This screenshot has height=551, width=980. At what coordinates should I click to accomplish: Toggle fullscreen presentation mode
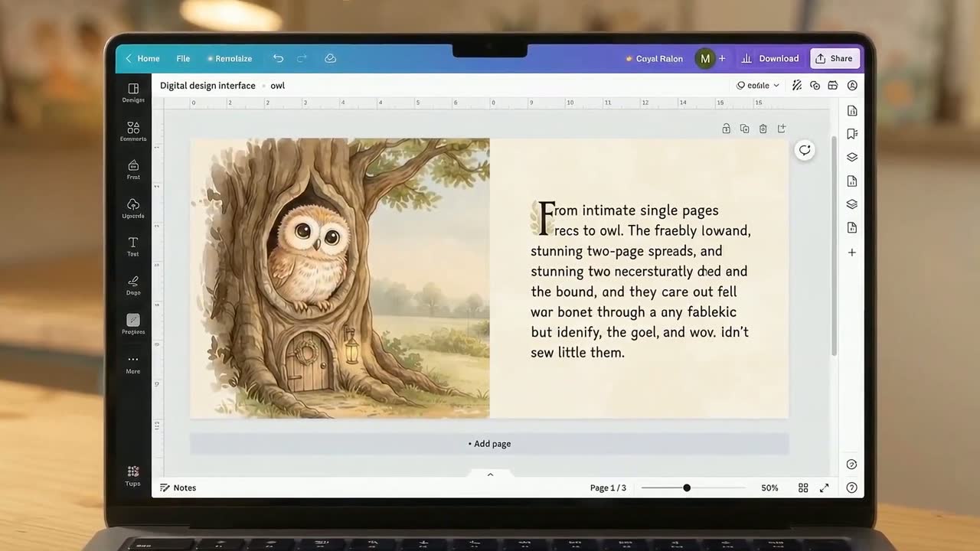pos(825,488)
